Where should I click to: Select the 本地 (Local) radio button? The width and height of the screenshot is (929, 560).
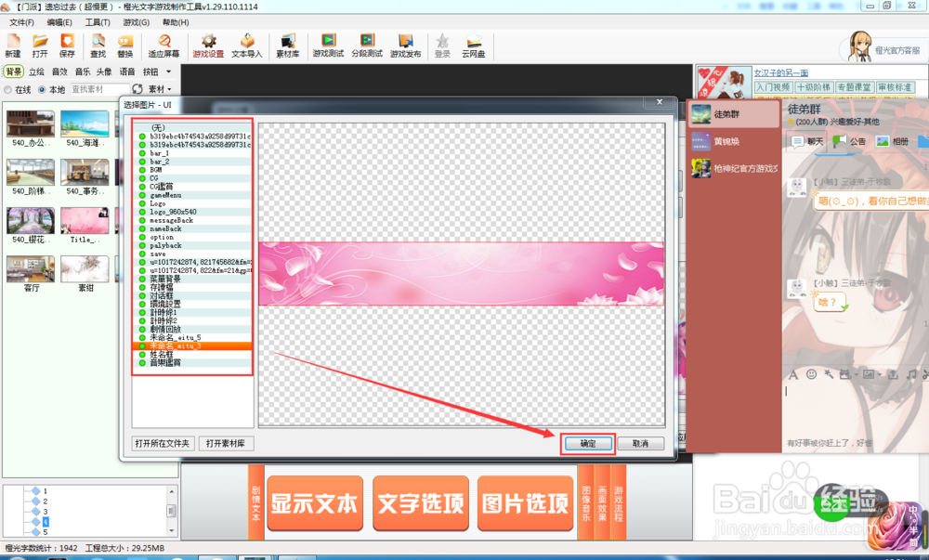pyautogui.click(x=43, y=89)
